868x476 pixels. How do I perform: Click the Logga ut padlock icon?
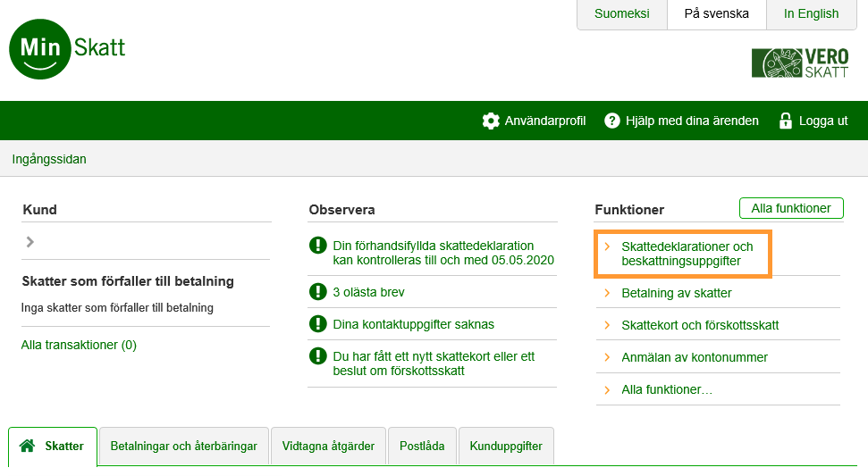[786, 121]
